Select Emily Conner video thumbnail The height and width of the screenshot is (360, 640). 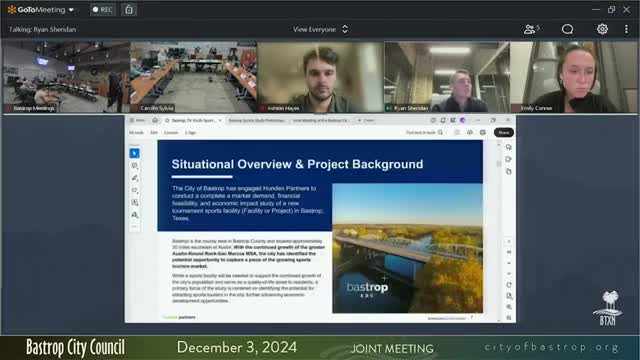574,77
